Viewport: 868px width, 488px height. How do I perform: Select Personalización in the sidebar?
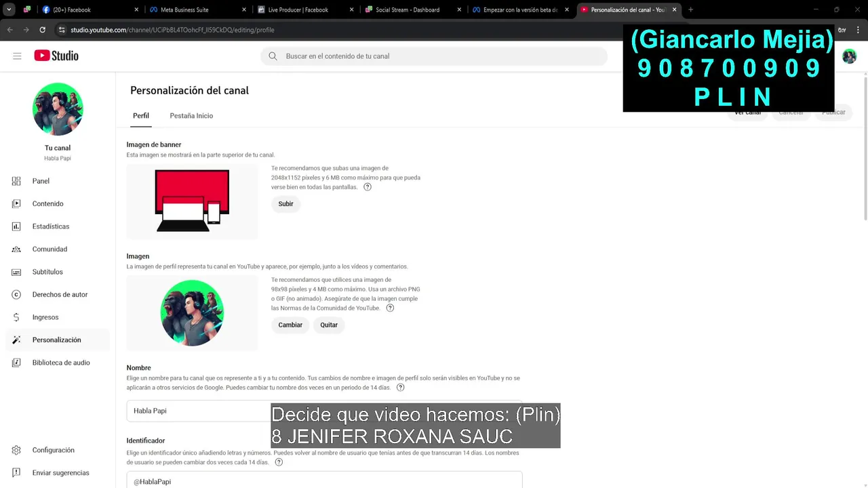coord(58,340)
